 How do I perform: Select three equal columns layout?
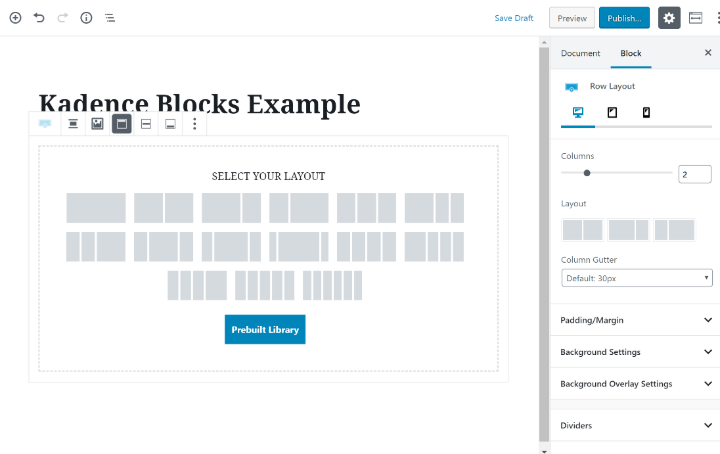pos(366,208)
